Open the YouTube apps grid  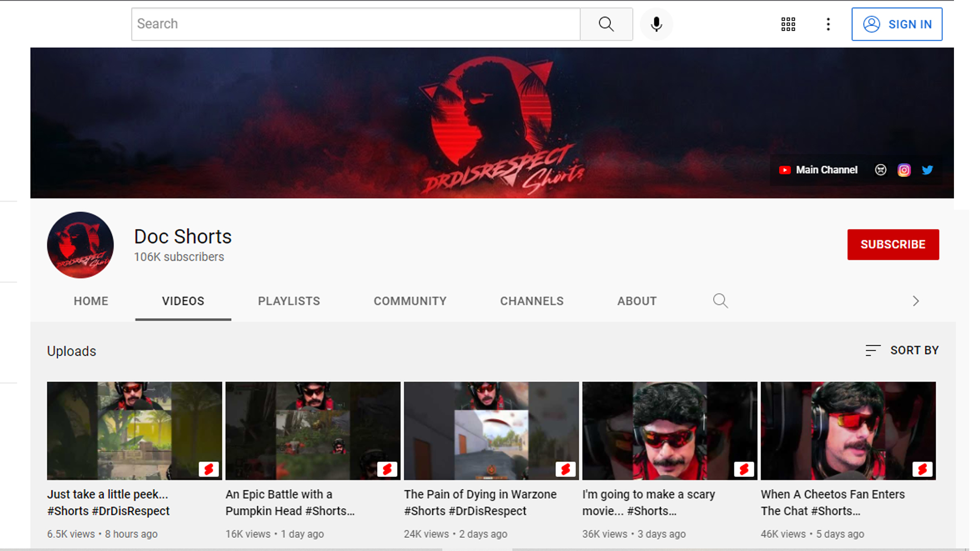point(788,24)
